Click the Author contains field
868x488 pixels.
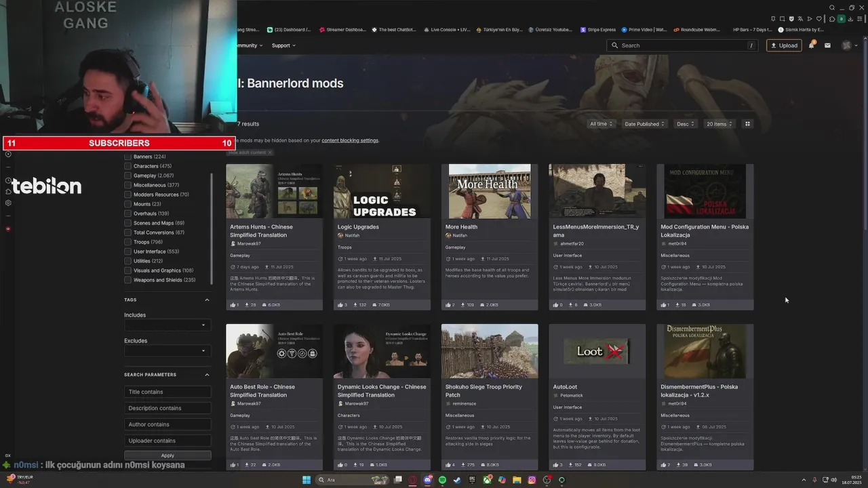click(x=167, y=424)
